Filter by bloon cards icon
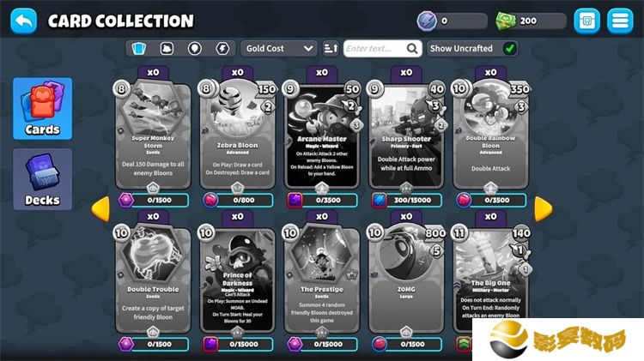Screen dimensions: 644x361 pyautogui.click(x=194, y=48)
